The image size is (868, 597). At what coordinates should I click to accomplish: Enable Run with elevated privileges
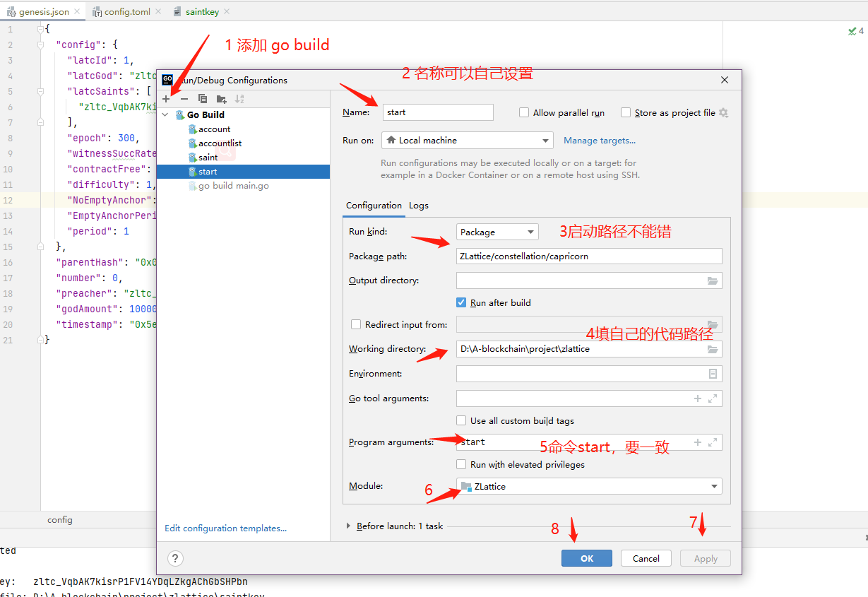[461, 465]
